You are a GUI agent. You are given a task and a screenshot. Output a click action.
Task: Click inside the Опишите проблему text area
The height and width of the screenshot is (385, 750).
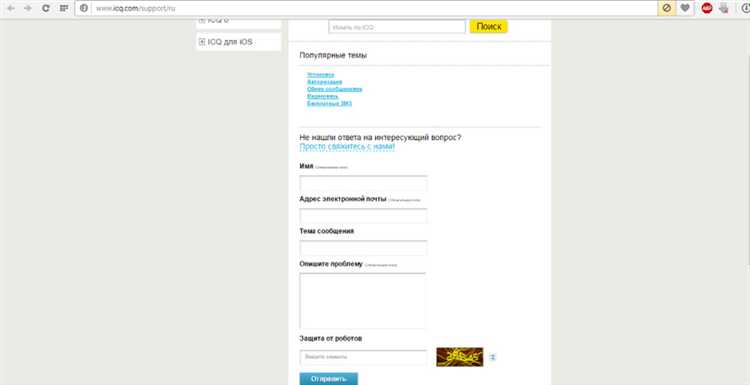pos(363,301)
